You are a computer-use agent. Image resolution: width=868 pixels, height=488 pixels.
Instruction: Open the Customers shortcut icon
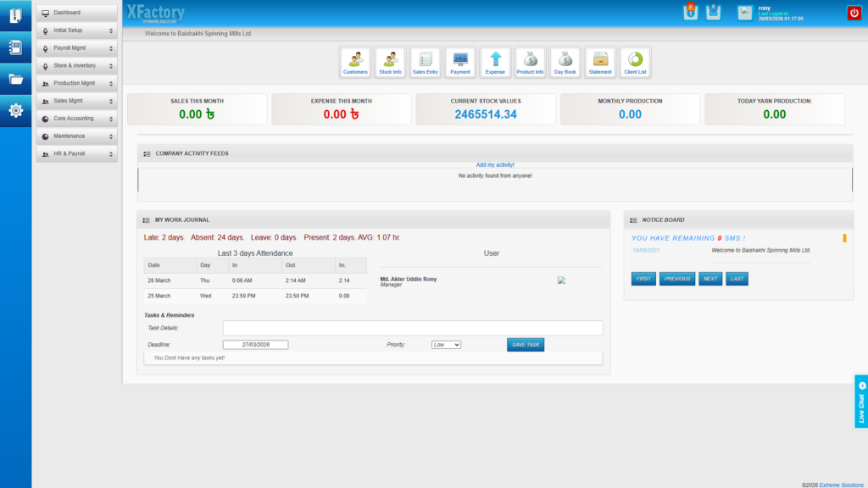(355, 61)
